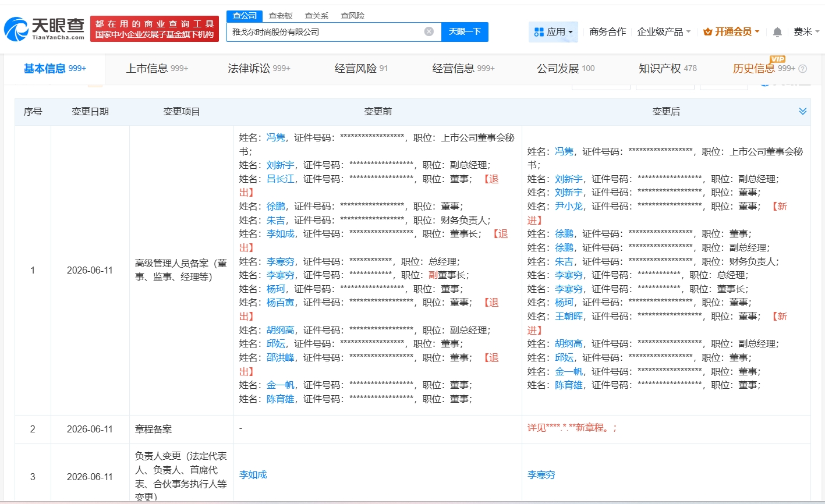The image size is (825, 504).
Task: Open the 基本信息 tab
Action: 55,69
